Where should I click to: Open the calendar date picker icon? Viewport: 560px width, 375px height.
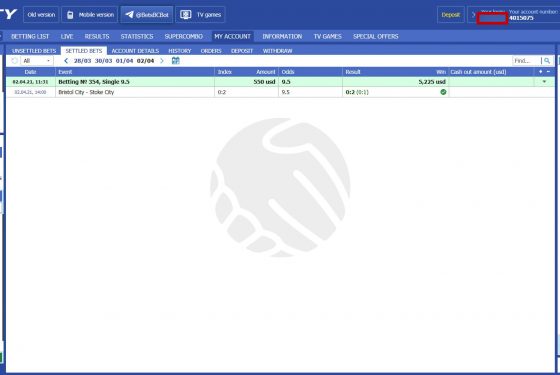[x=175, y=61]
